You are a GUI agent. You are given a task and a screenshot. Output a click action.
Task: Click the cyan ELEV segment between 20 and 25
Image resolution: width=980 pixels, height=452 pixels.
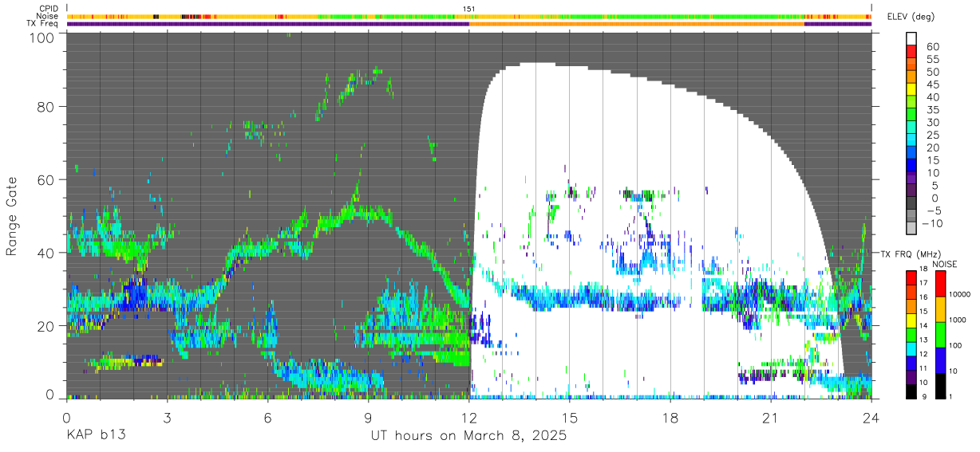click(x=912, y=140)
